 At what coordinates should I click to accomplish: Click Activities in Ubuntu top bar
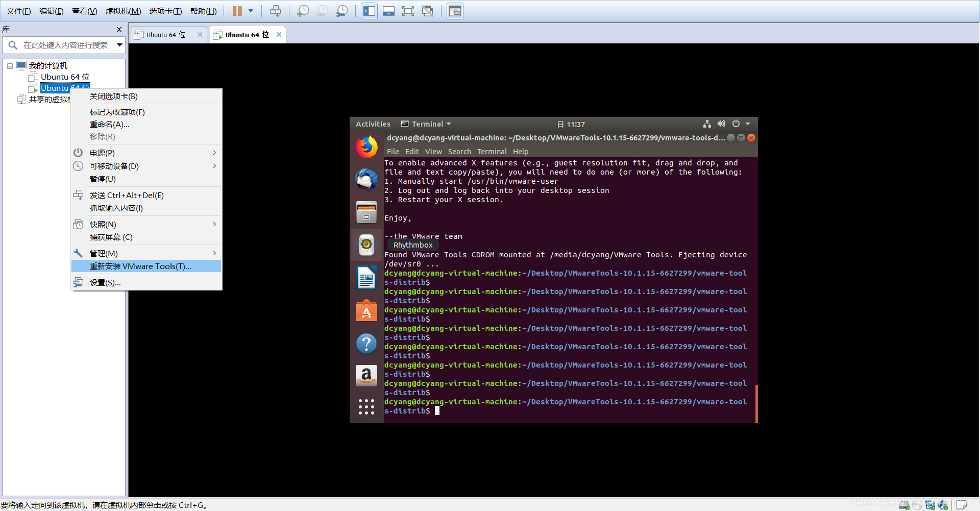coord(373,124)
